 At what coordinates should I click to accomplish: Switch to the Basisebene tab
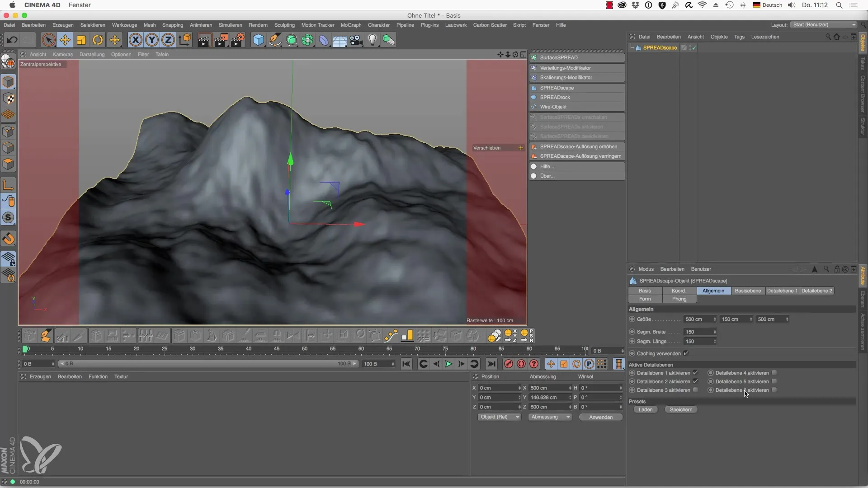pyautogui.click(x=748, y=291)
